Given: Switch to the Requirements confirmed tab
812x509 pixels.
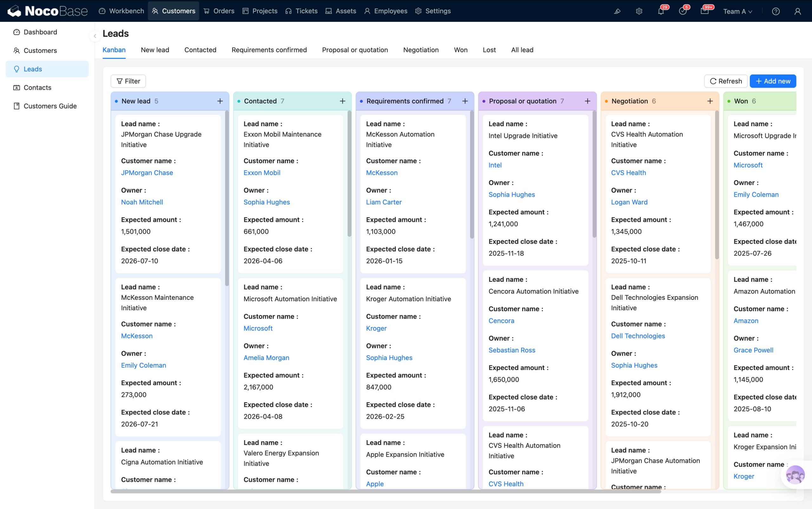Looking at the screenshot, I should [269, 50].
